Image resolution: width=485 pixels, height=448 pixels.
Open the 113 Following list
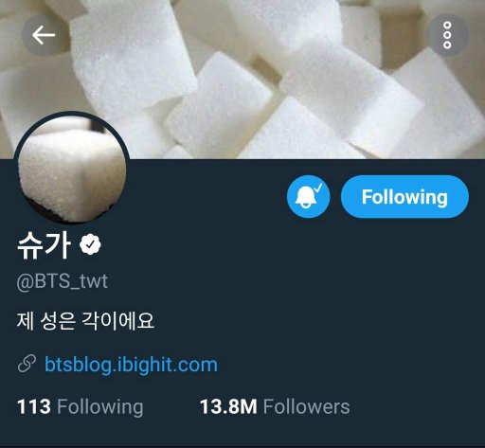[80, 406]
